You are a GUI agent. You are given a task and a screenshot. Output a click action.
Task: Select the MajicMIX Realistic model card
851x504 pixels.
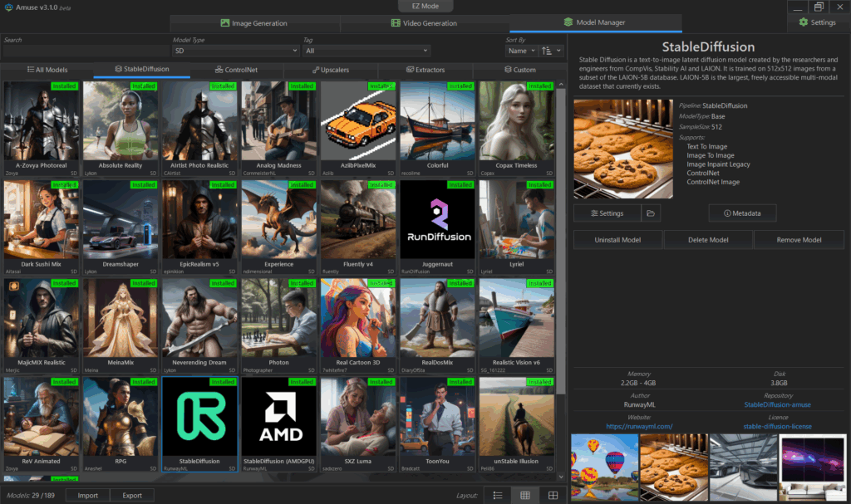coord(42,326)
